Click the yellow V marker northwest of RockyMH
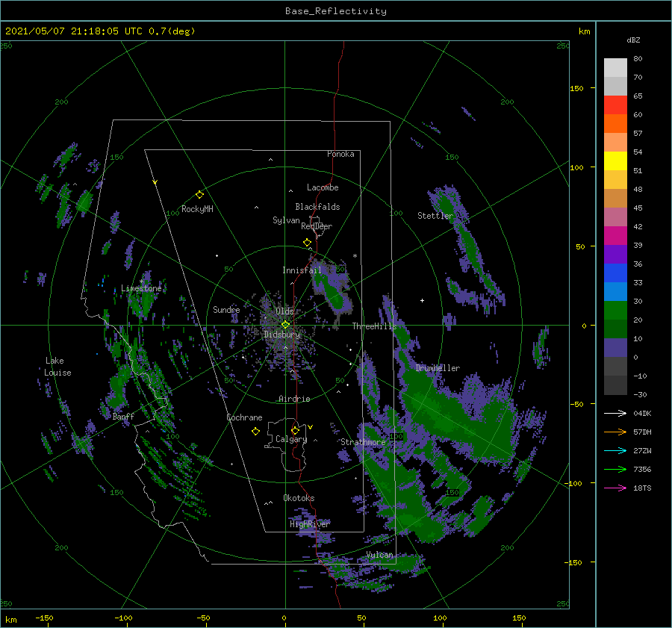This screenshot has width=672, height=628. click(x=155, y=183)
